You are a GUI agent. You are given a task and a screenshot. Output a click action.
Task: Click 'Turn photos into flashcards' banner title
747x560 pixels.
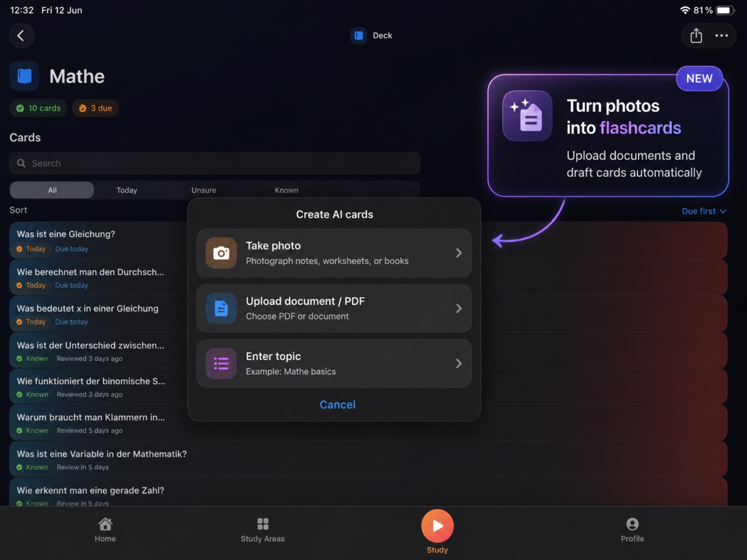tap(624, 116)
